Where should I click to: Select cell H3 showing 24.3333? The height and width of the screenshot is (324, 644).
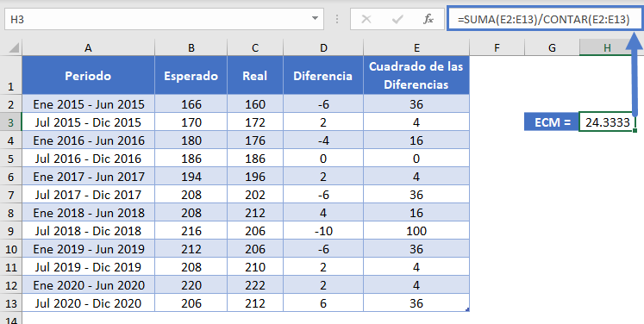(607, 122)
